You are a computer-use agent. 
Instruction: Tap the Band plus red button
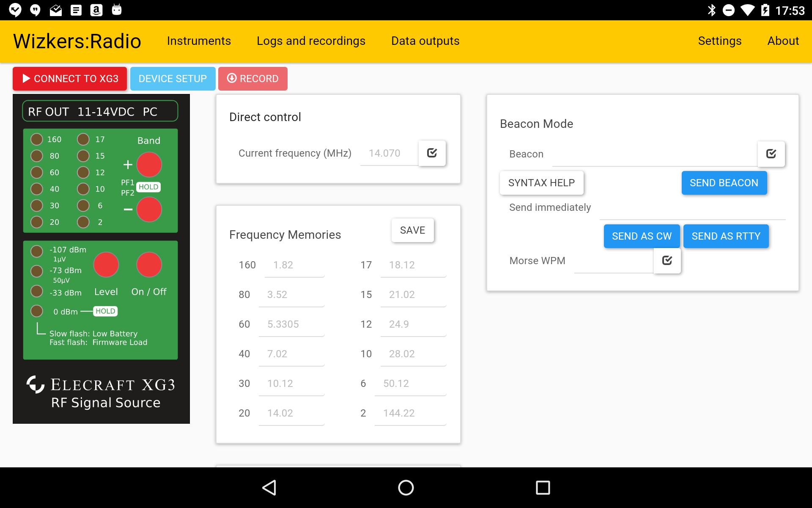click(149, 165)
